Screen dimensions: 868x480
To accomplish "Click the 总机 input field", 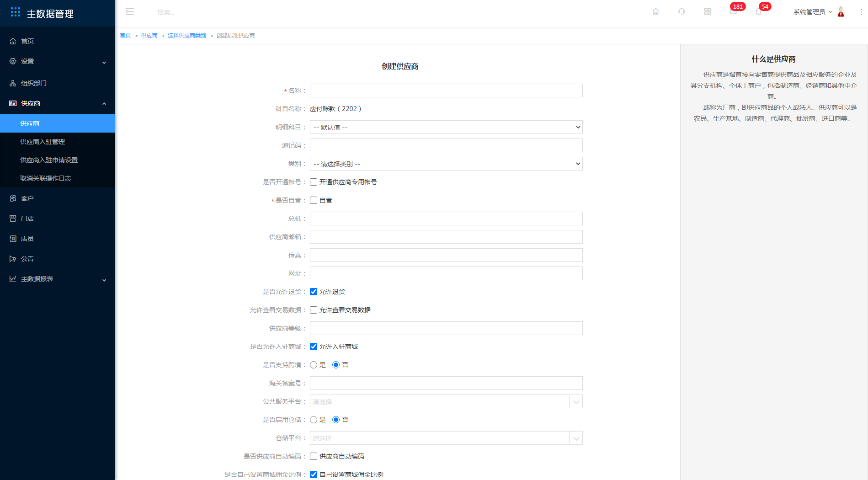I will click(x=446, y=219).
